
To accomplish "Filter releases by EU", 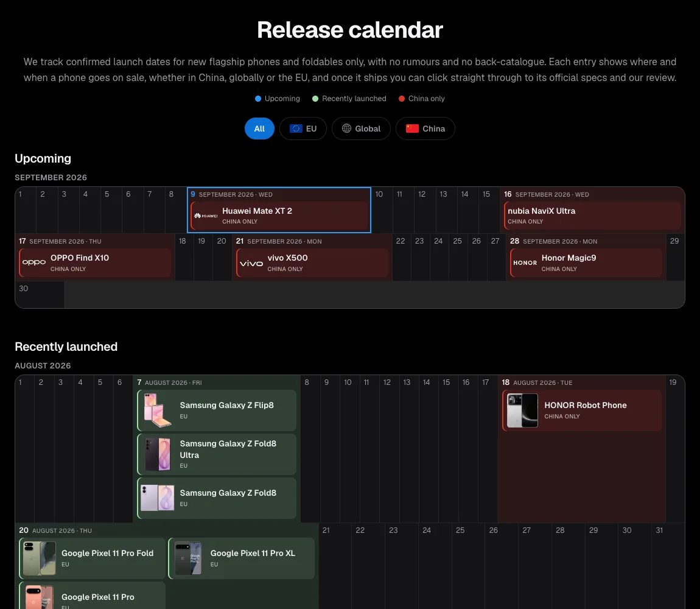I will 303,128.
